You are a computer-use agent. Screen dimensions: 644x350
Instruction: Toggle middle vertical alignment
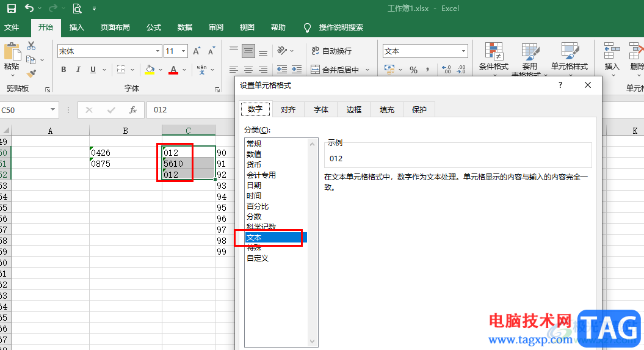pyautogui.click(x=248, y=51)
